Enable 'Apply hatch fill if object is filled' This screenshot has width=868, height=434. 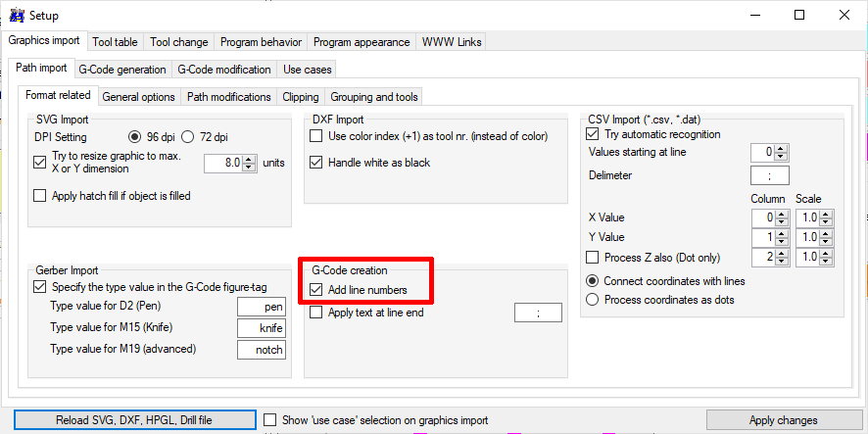click(40, 196)
